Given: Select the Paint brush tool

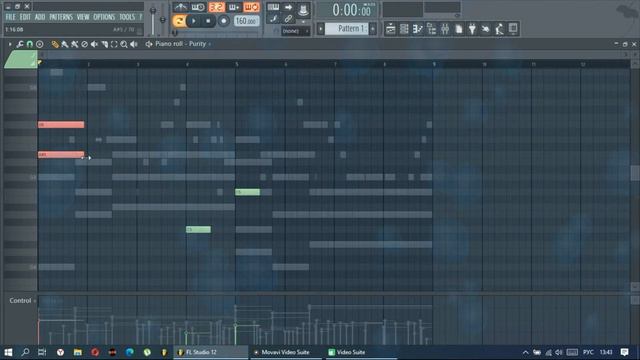Looking at the screenshot, I should pos(64,44).
